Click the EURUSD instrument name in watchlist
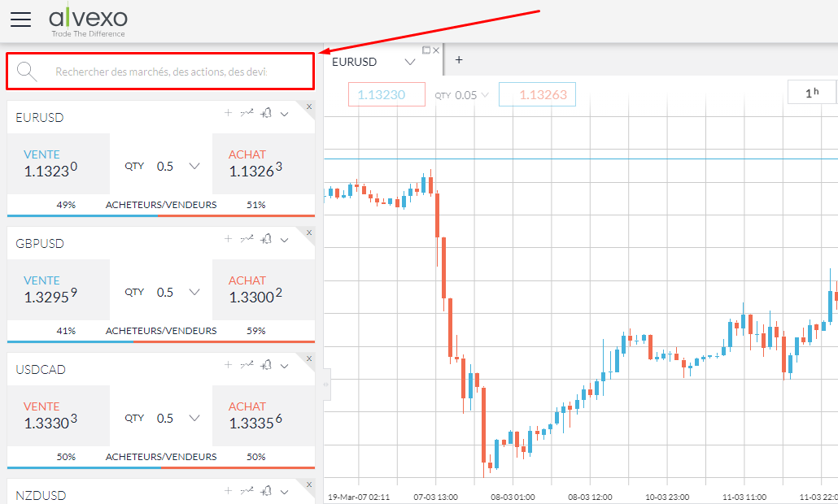838x504 pixels. coord(40,117)
